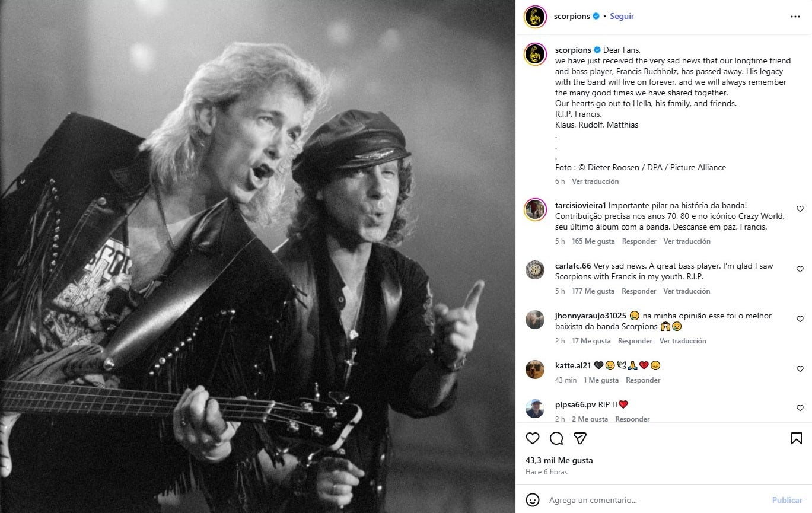Image resolution: width=812 pixels, height=513 pixels.
Task: Like the post using the heart icon
Action: pos(532,438)
